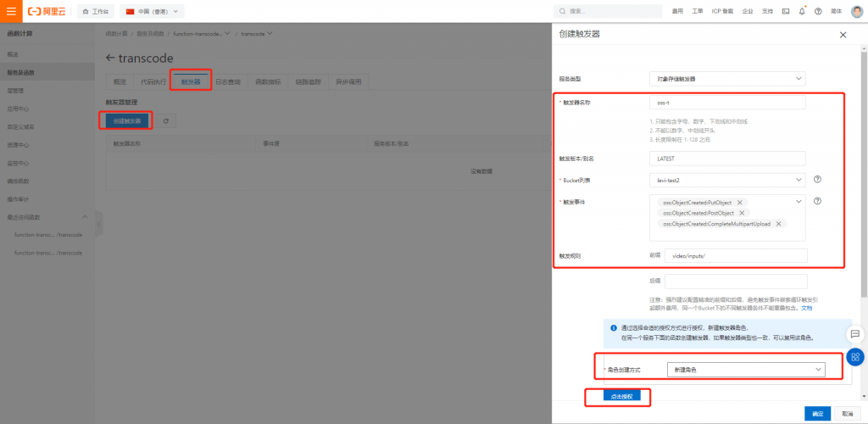
Task: Open the top bar help question mark
Action: tap(819, 11)
